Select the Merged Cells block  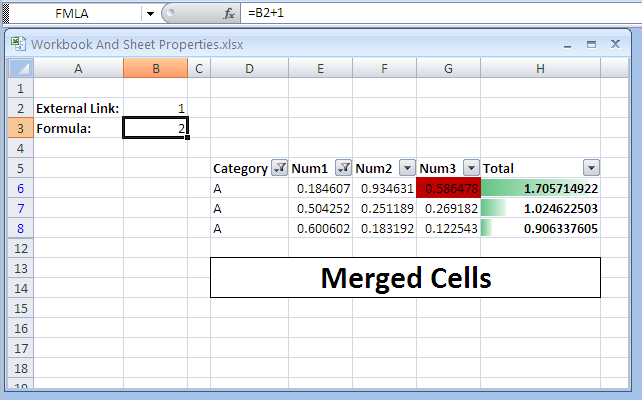(405, 277)
